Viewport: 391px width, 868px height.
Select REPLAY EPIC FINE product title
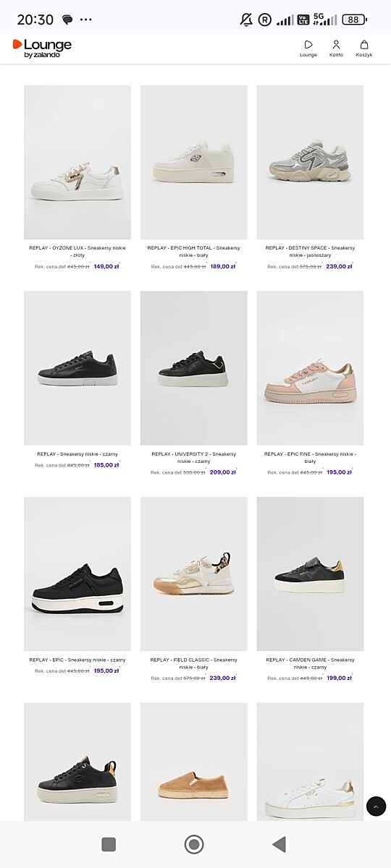coord(310,458)
